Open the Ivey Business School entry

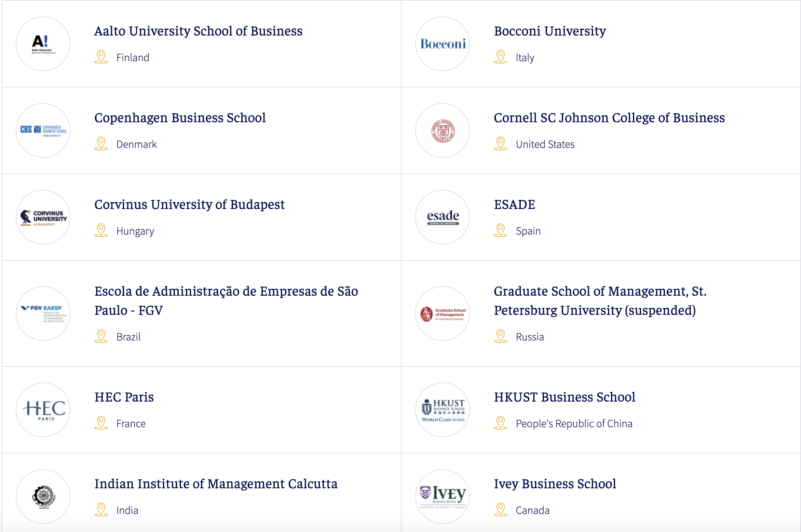click(x=555, y=484)
